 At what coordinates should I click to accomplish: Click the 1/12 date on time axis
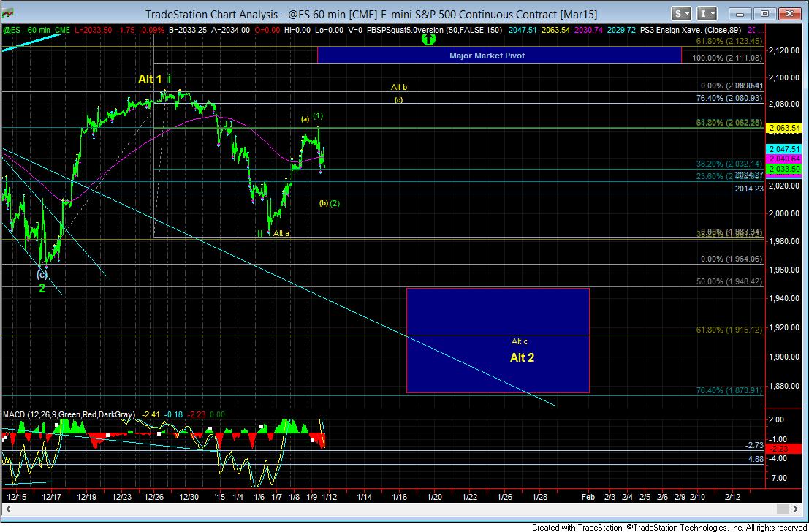[x=330, y=497]
